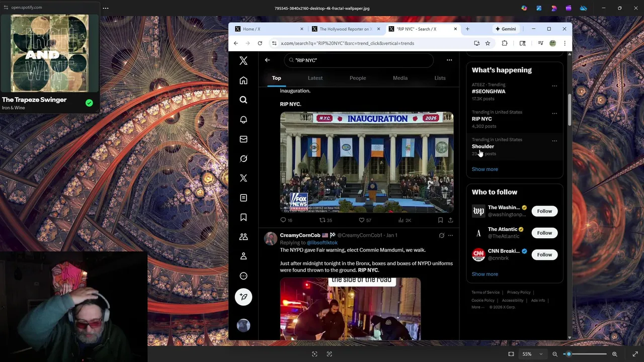644x362 pixels.
Task: Click the Chrome profile avatar
Action: pos(552,43)
